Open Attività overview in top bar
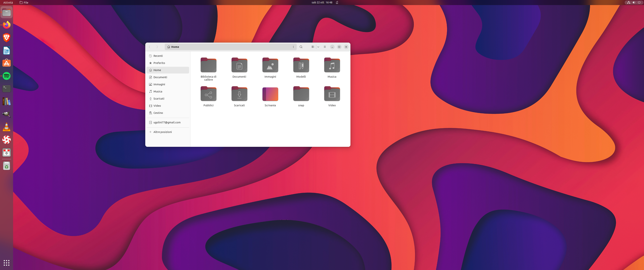This screenshot has height=270, width=644. [8, 2]
